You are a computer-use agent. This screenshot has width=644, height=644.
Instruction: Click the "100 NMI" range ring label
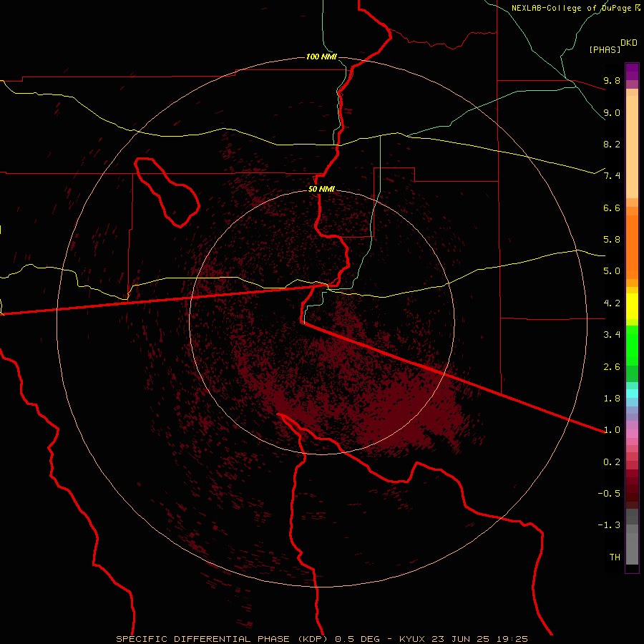coord(321,57)
